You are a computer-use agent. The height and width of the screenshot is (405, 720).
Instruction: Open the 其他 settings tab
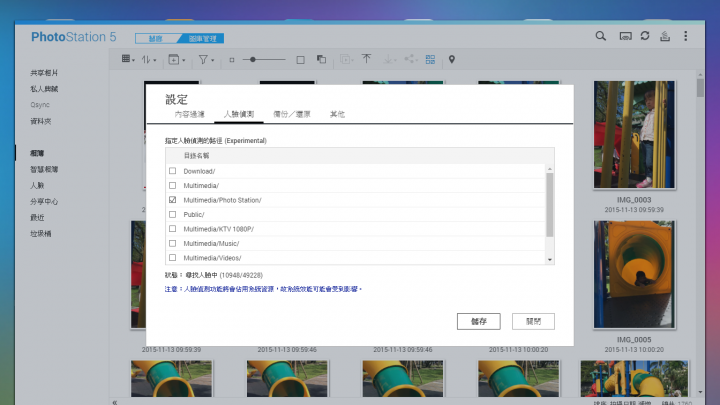pos(337,114)
